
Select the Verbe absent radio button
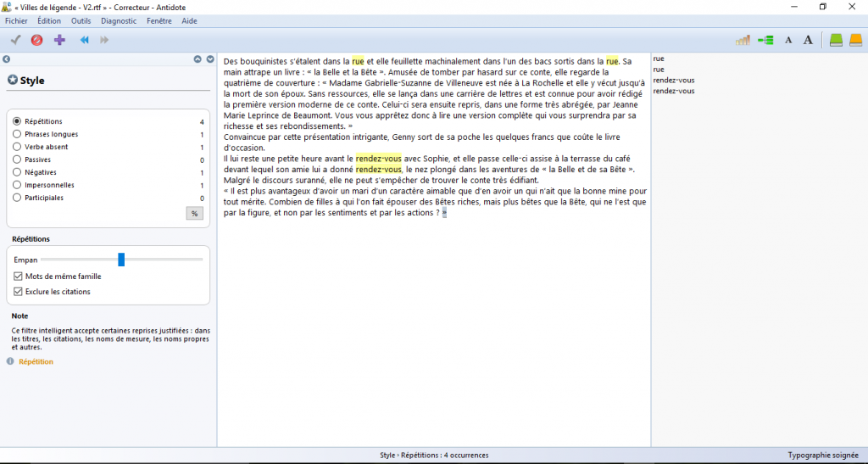click(x=17, y=147)
